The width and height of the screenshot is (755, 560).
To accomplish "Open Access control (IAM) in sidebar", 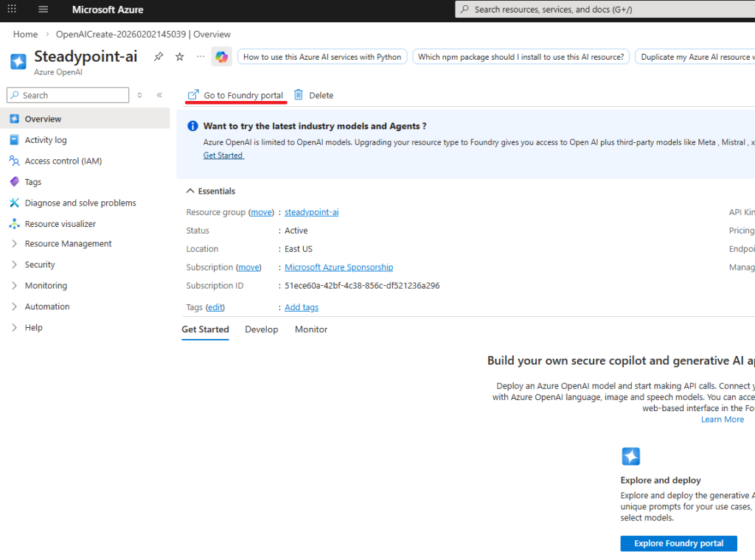I will (x=63, y=161).
